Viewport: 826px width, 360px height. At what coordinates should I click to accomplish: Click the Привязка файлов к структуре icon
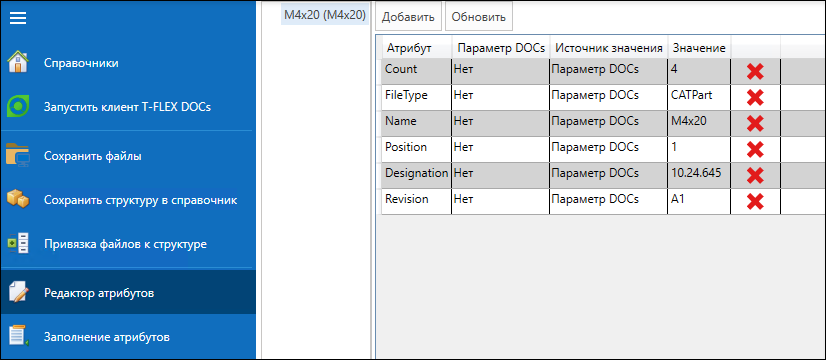coord(18,244)
